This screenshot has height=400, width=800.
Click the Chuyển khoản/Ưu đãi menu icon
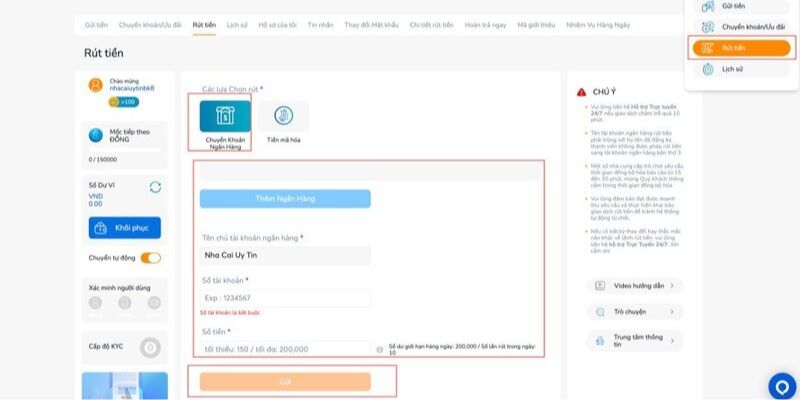(x=708, y=27)
